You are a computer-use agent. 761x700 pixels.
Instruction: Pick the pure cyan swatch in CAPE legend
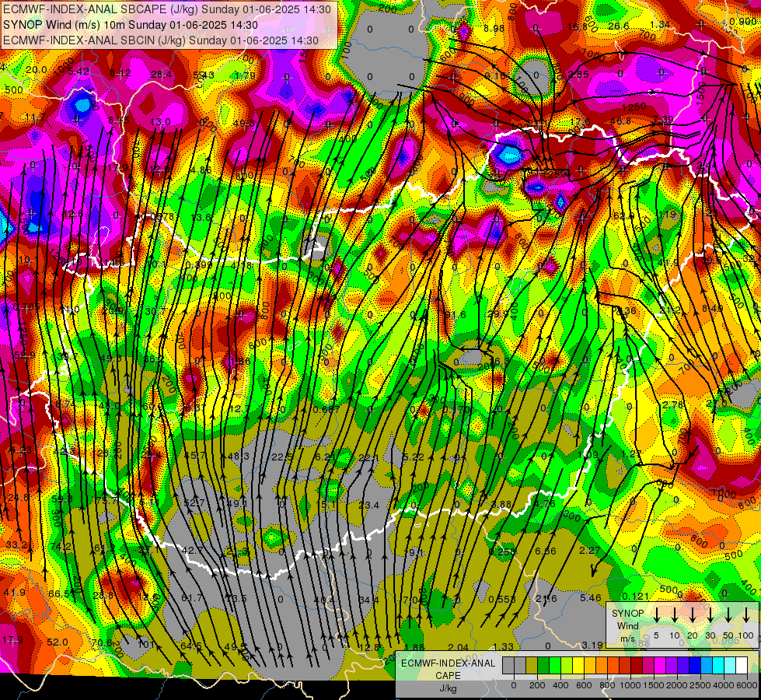point(717,666)
